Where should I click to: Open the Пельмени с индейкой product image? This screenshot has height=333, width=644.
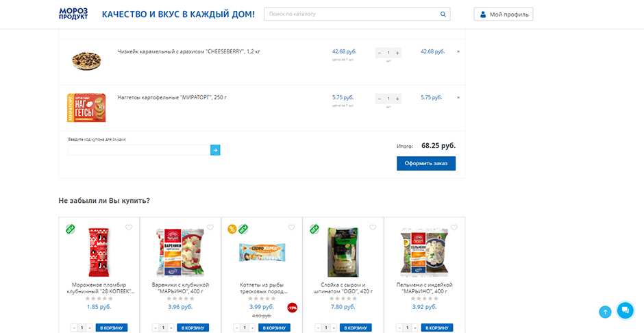(x=424, y=252)
